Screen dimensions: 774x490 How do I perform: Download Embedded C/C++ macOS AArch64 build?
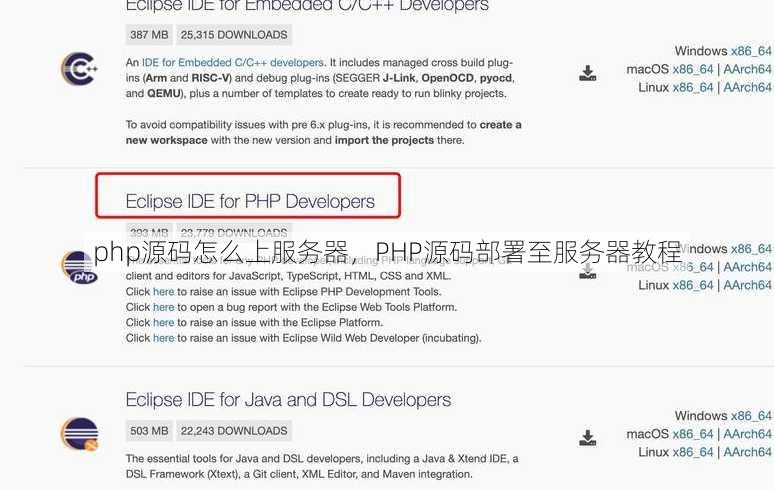[x=747, y=69]
